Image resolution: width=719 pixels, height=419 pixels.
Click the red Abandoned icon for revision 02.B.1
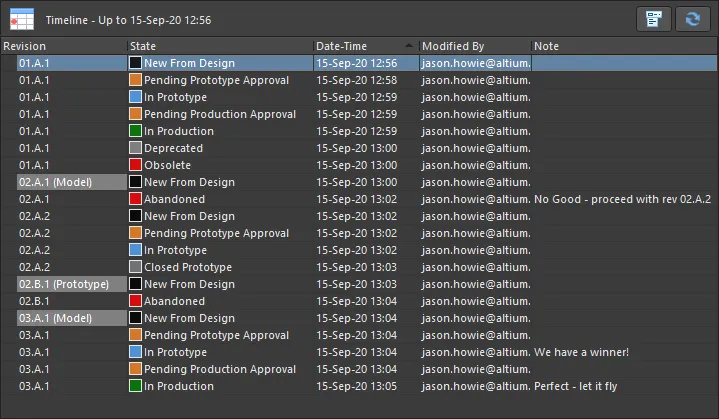point(135,301)
